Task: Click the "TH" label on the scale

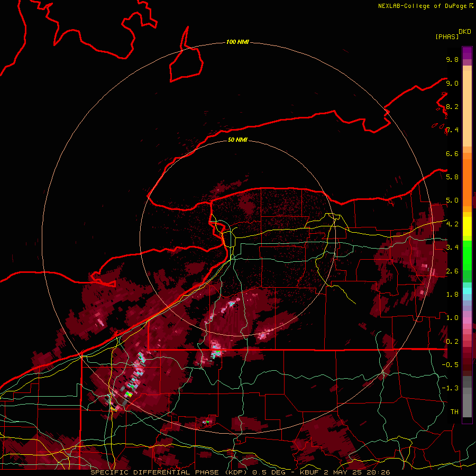Action: point(454,411)
